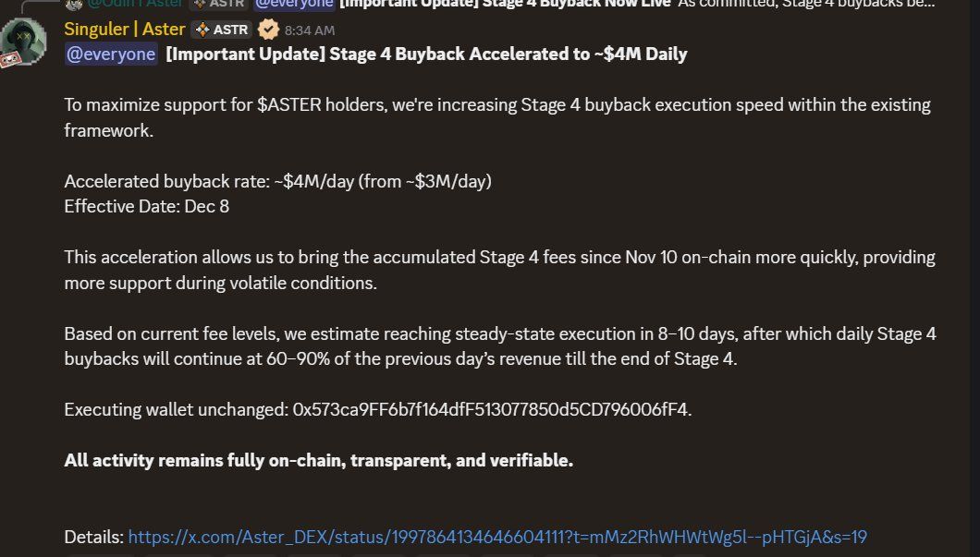Open the x.com Aster_DEX status link
The image size is (980, 557).
click(497, 537)
